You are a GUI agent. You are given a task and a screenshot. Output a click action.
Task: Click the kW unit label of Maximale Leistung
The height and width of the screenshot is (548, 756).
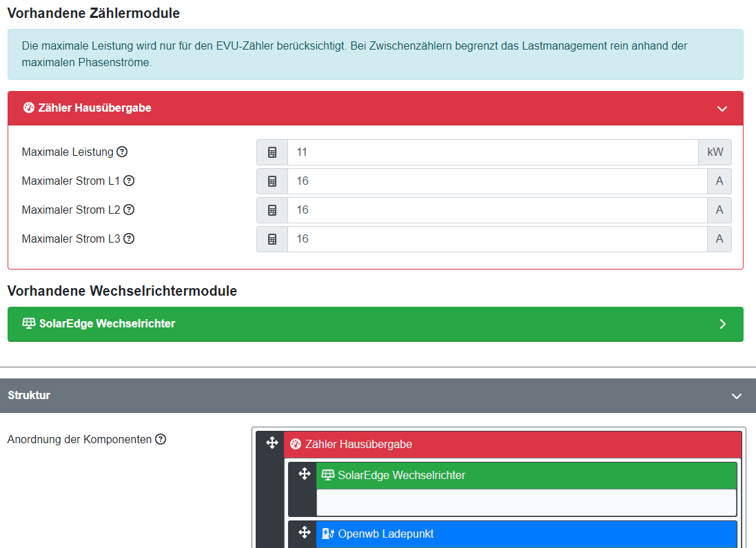point(715,152)
